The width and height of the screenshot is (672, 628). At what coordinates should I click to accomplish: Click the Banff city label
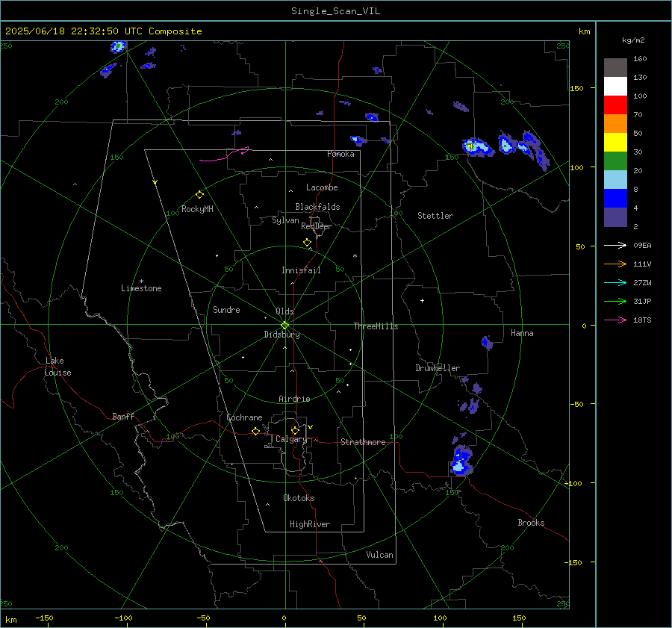[x=123, y=416]
